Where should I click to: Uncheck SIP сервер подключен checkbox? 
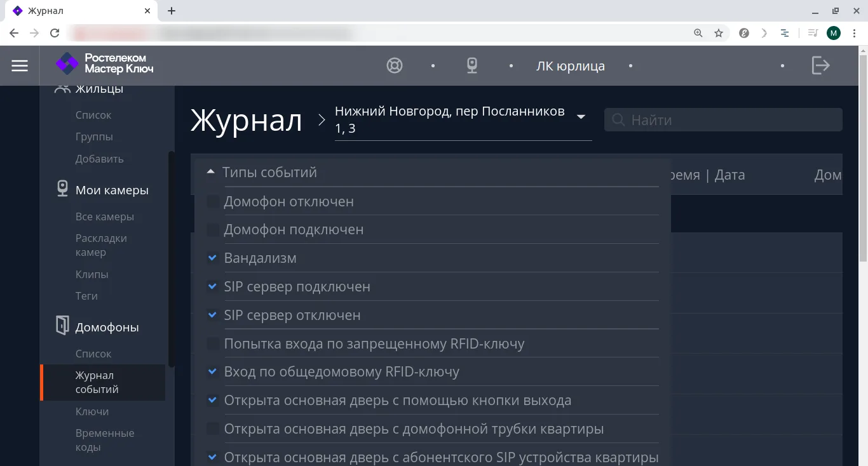(214, 286)
